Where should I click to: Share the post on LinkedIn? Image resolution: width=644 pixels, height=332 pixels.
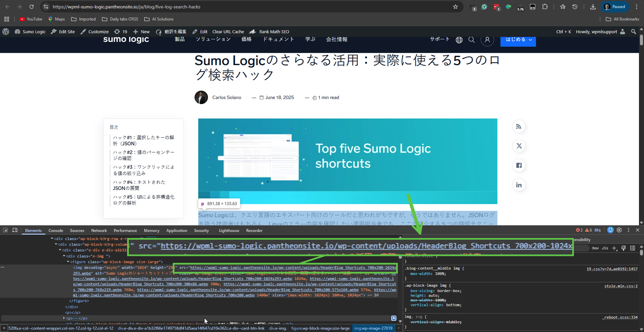pyautogui.click(x=519, y=185)
